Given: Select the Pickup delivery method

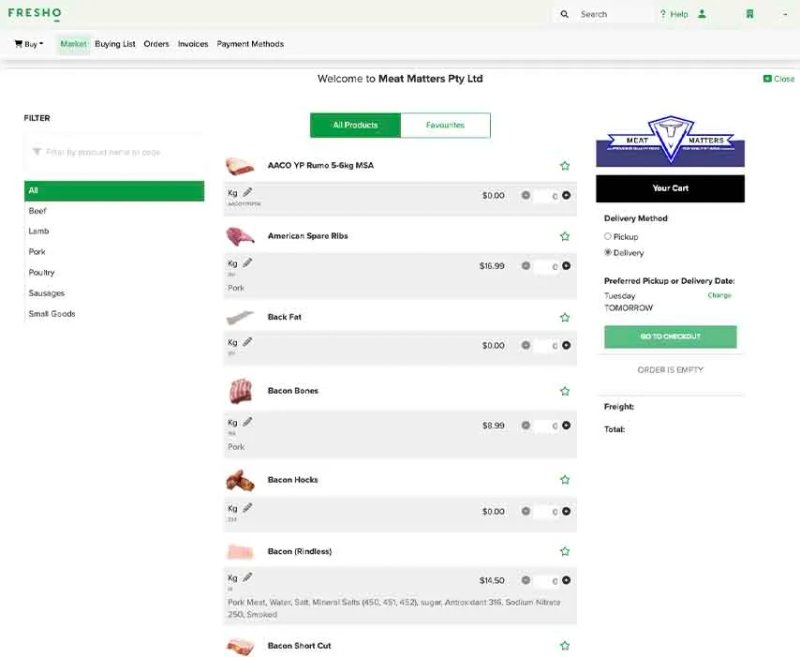Looking at the screenshot, I should pos(608,236).
